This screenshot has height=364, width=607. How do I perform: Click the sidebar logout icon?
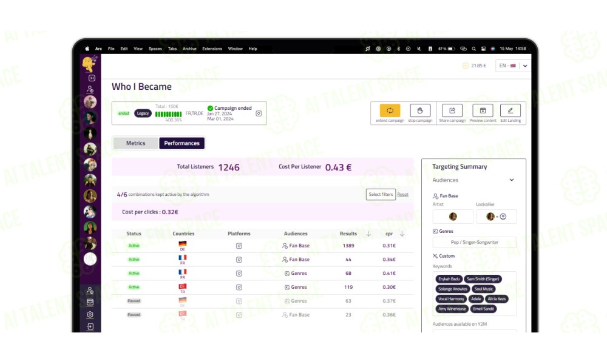pos(90,327)
